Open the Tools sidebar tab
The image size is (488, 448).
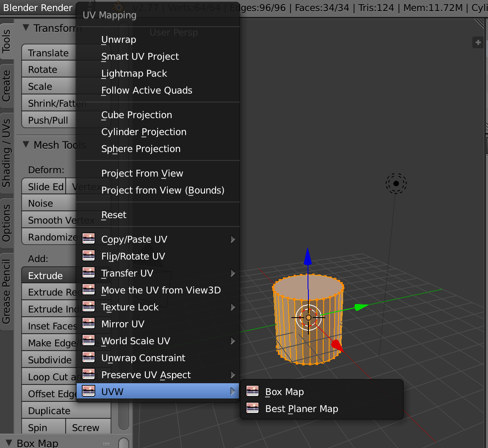click(x=6, y=41)
